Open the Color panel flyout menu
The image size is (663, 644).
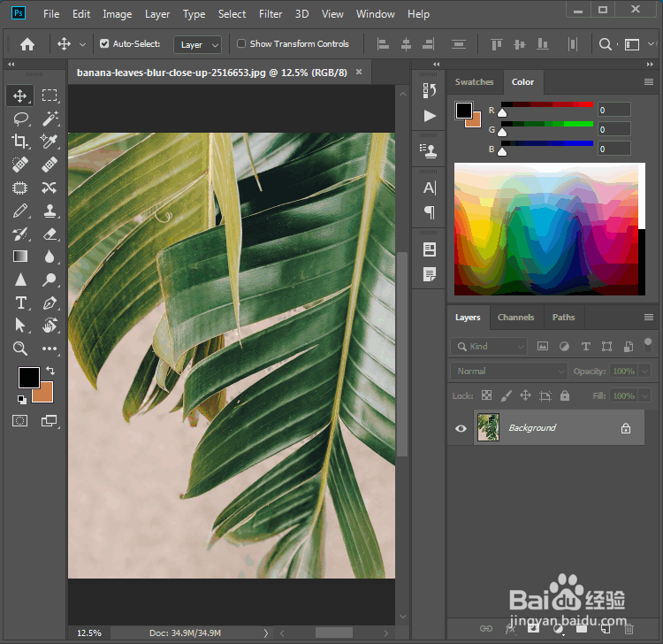(x=649, y=82)
